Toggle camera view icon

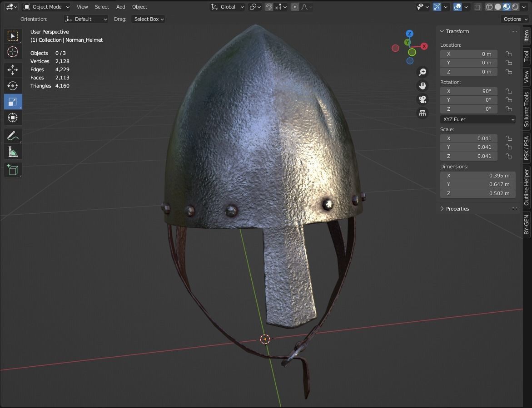click(423, 99)
